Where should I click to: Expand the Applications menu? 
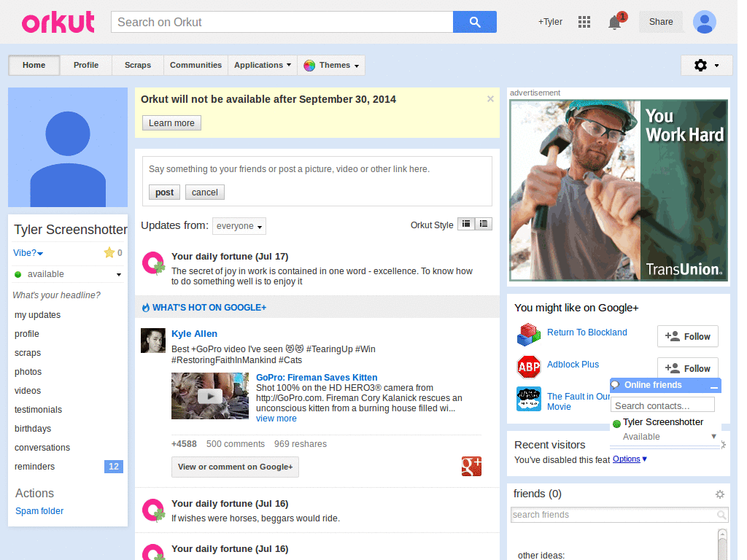coord(263,65)
